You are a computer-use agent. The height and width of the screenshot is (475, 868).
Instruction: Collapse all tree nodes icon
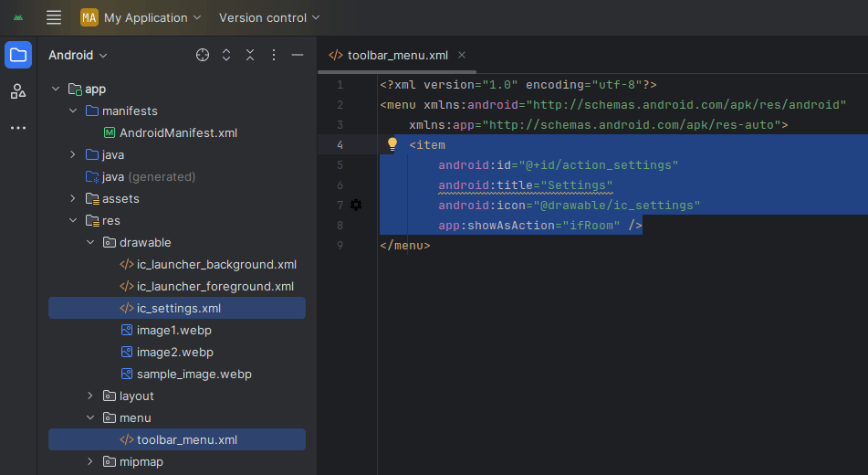pyautogui.click(x=250, y=55)
